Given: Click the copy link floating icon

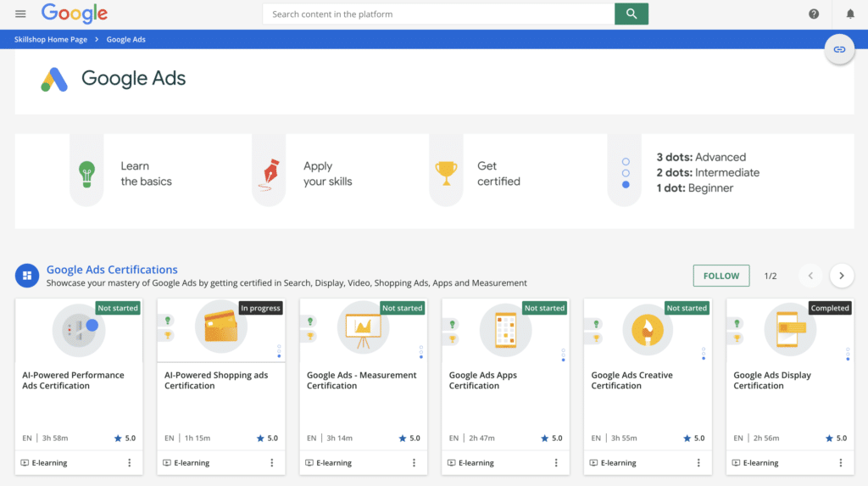Looking at the screenshot, I should tap(839, 49).
